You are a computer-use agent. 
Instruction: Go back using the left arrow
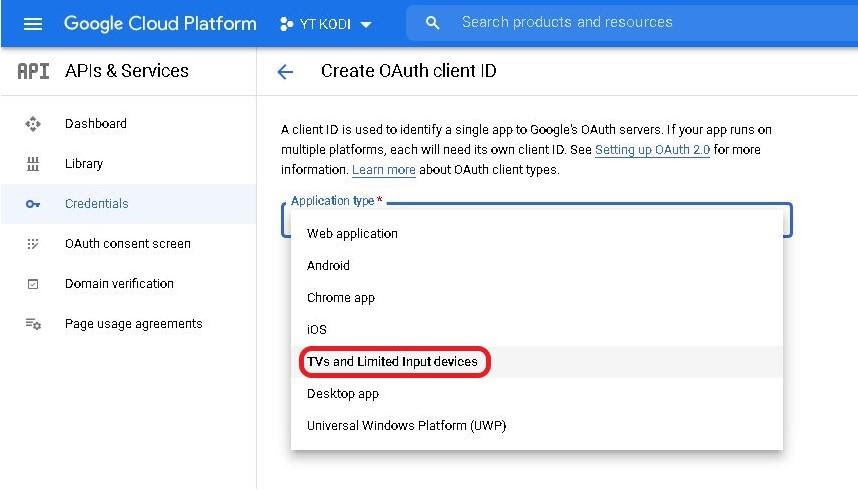click(x=285, y=72)
